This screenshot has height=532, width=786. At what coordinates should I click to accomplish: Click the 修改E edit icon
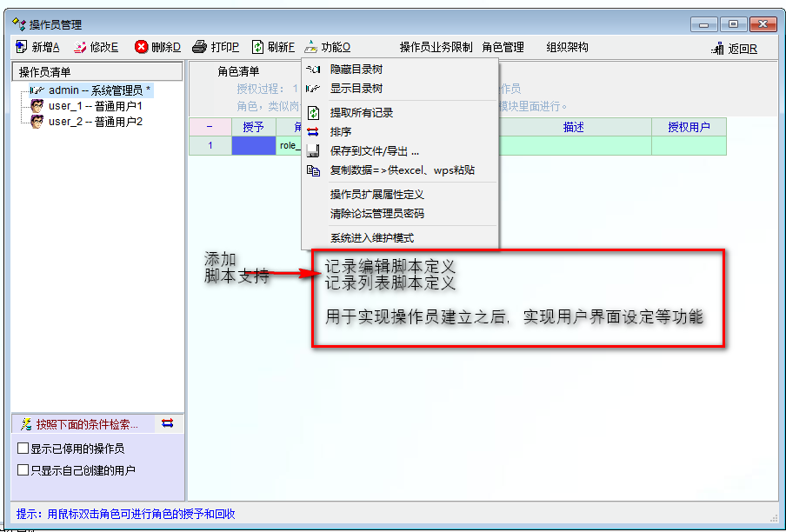(x=80, y=47)
